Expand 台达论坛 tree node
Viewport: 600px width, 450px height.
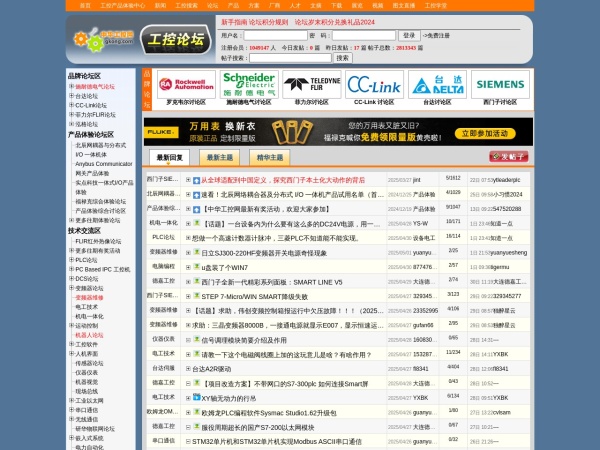coord(71,96)
